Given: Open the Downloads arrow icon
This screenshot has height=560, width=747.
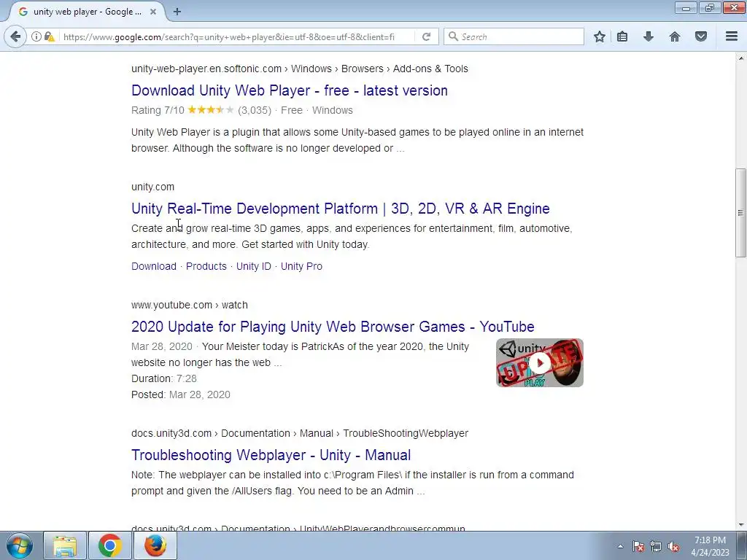Looking at the screenshot, I should pyautogui.click(x=649, y=36).
